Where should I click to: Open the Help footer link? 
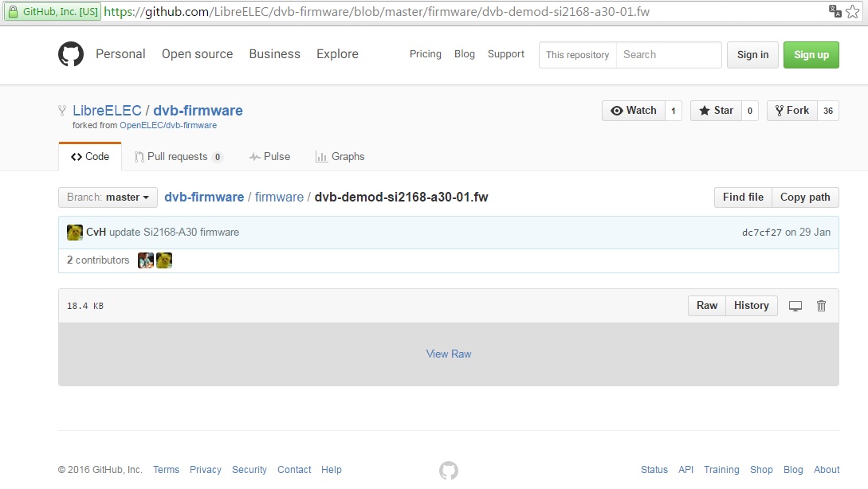331,470
